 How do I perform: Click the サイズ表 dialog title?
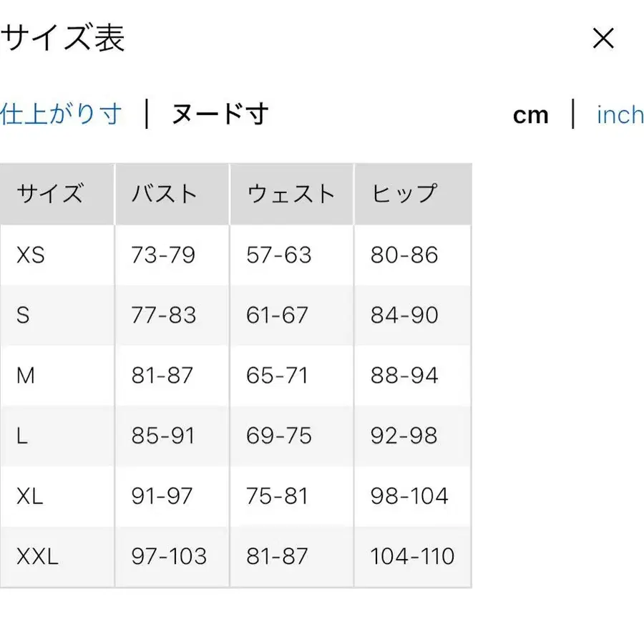click(x=63, y=39)
